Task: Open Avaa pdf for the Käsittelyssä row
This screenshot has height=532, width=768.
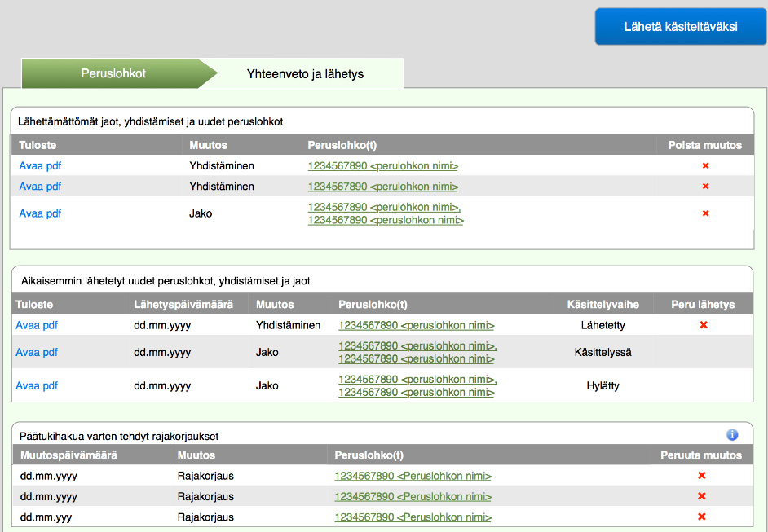Action: tap(37, 353)
